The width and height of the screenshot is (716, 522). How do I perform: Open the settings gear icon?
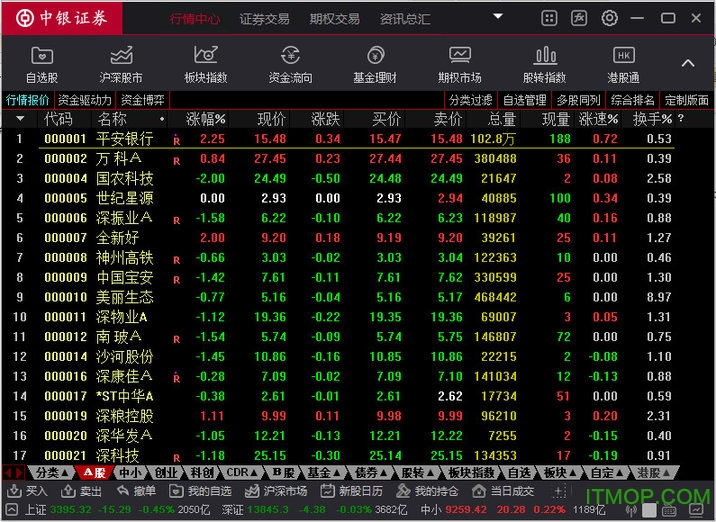(x=609, y=18)
